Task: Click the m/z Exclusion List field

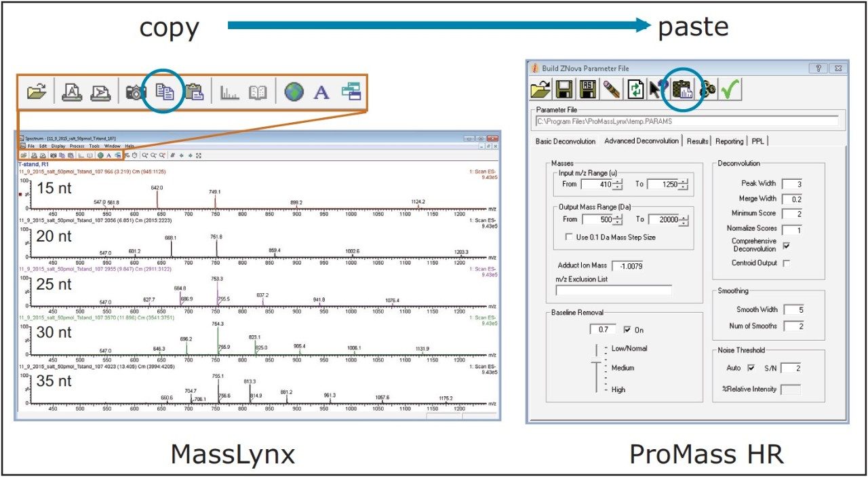Action: point(614,290)
